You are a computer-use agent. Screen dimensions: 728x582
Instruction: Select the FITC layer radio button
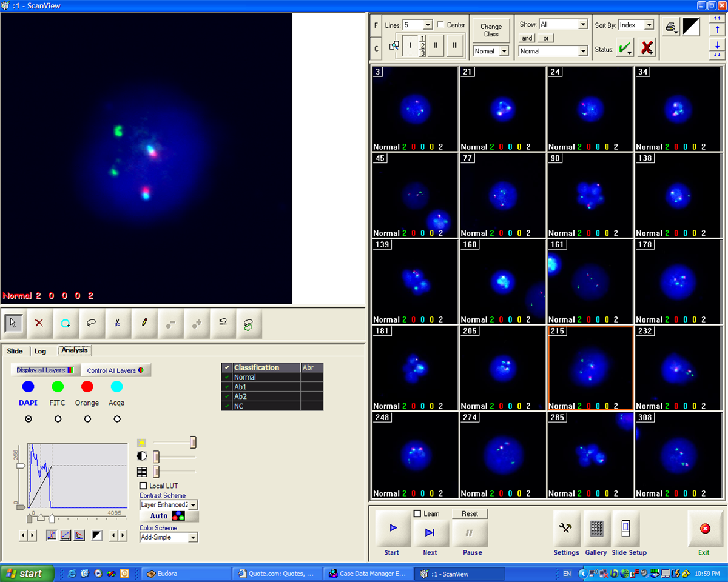tap(58, 419)
